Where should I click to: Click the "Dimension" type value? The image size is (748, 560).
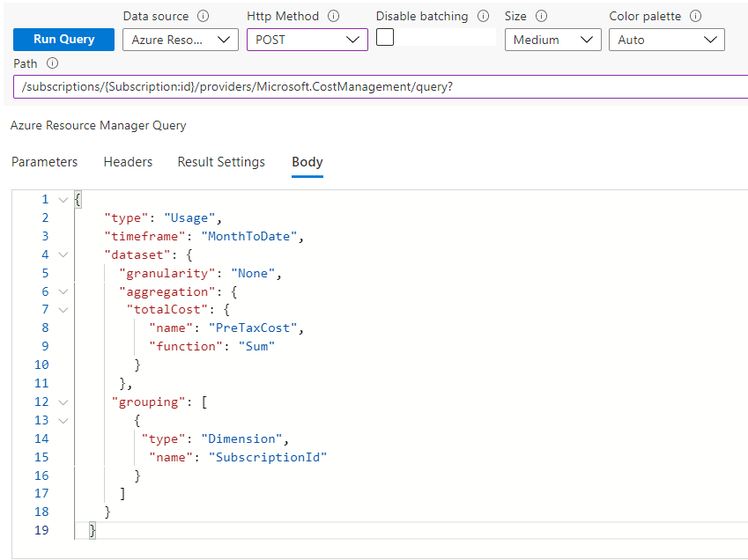coord(241,439)
